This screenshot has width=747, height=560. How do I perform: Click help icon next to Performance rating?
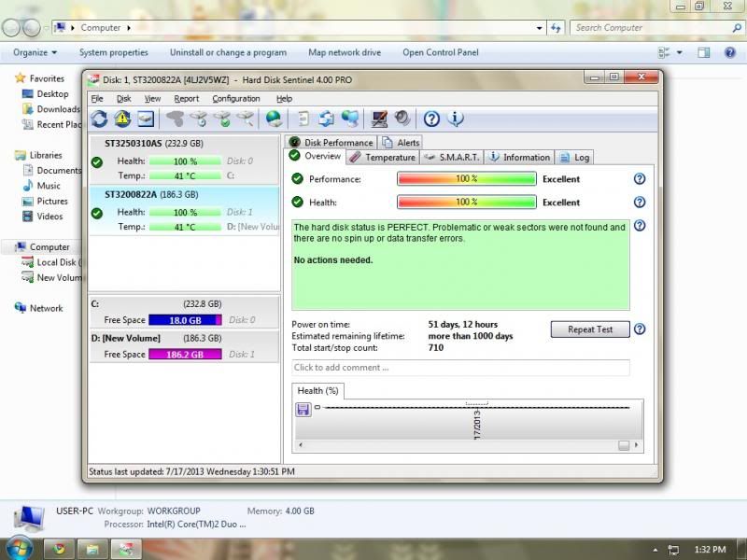pos(640,178)
